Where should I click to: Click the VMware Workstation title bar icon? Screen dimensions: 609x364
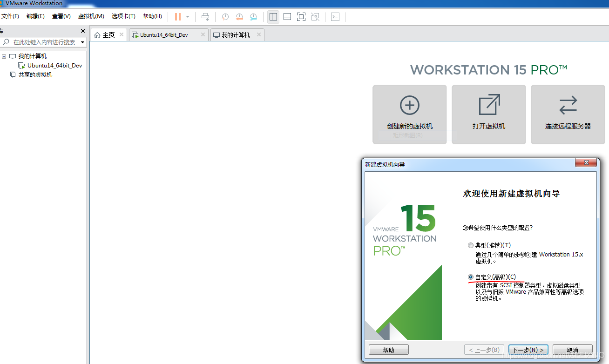click(x=2, y=3)
